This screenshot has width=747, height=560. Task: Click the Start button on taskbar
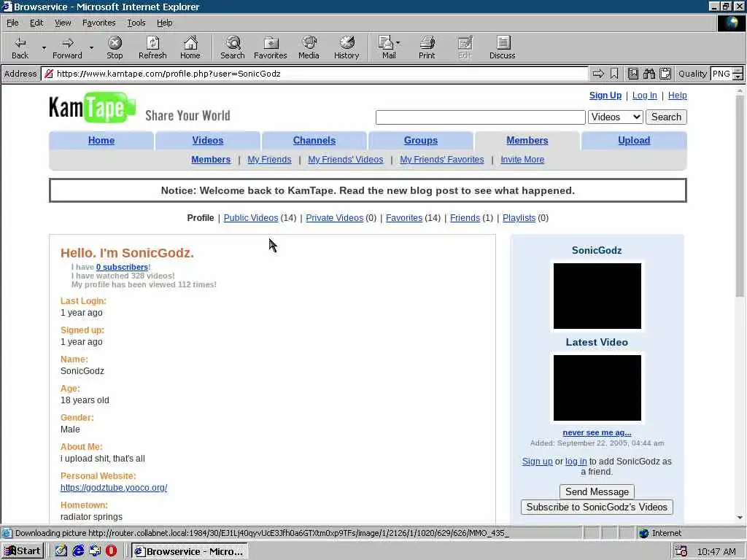click(x=23, y=551)
